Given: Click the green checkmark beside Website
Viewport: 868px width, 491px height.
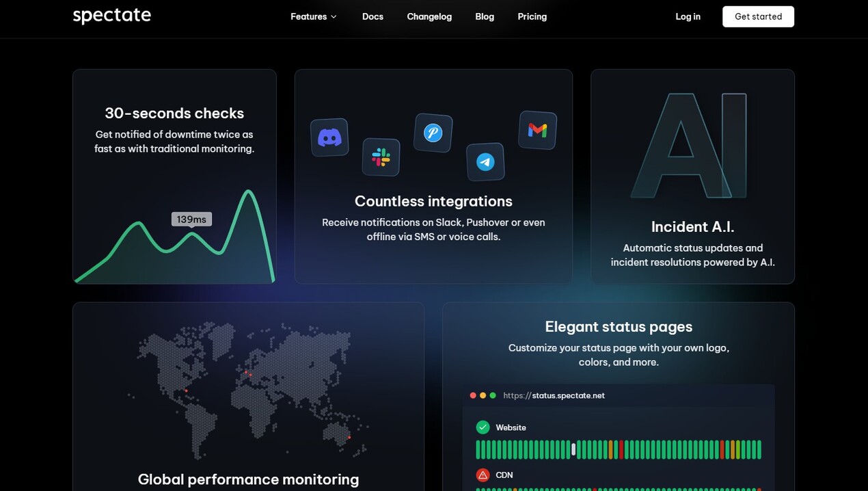Looking at the screenshot, I should (483, 427).
